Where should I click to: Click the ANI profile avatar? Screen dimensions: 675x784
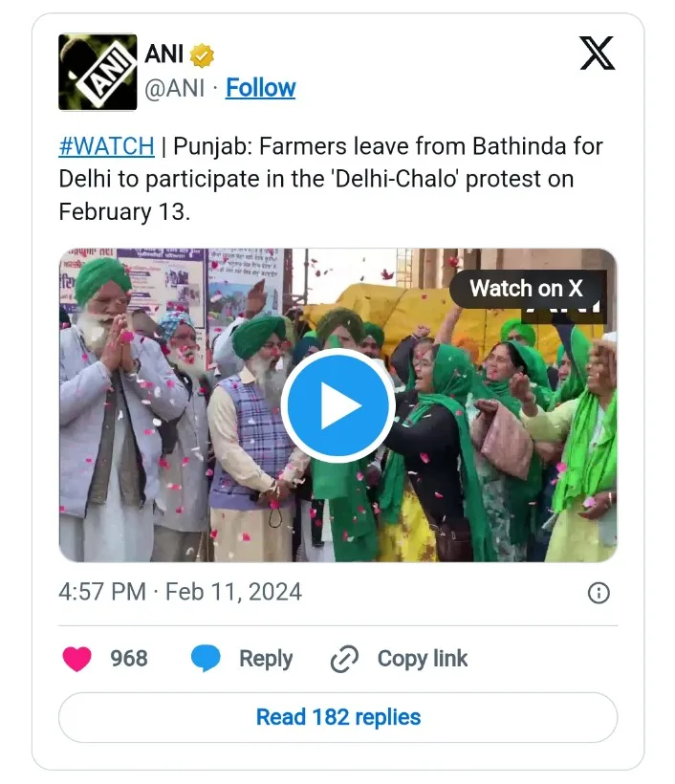coord(98,73)
